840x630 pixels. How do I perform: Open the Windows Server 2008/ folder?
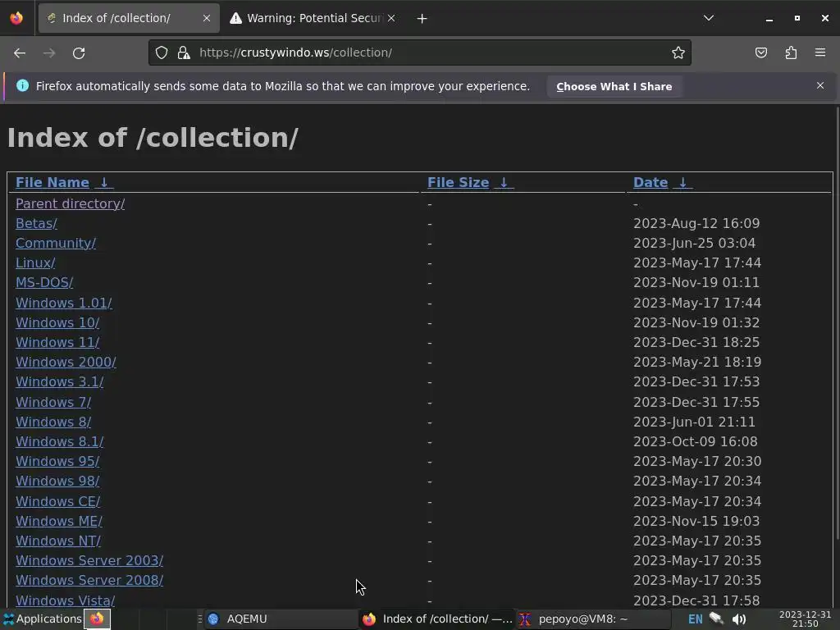click(x=89, y=580)
